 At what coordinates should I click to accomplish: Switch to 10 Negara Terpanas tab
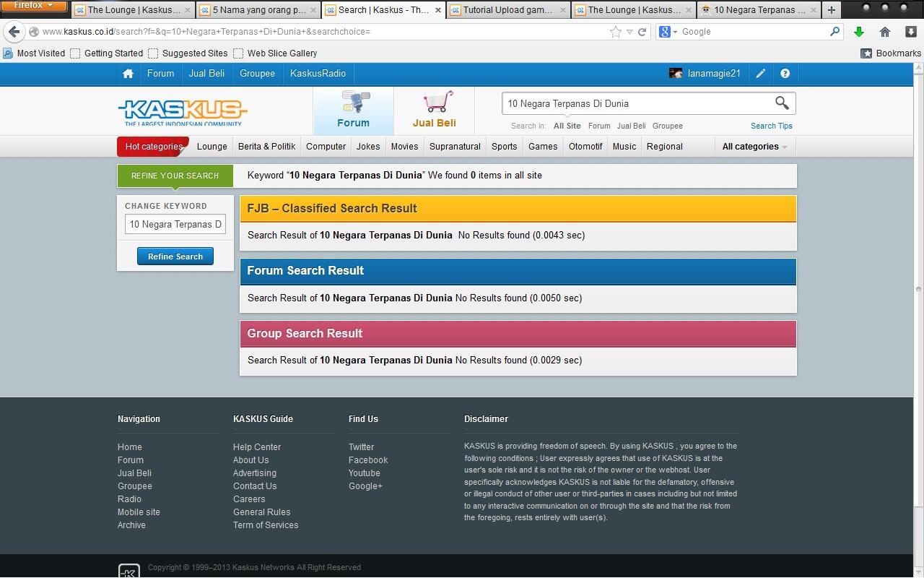[x=759, y=10]
